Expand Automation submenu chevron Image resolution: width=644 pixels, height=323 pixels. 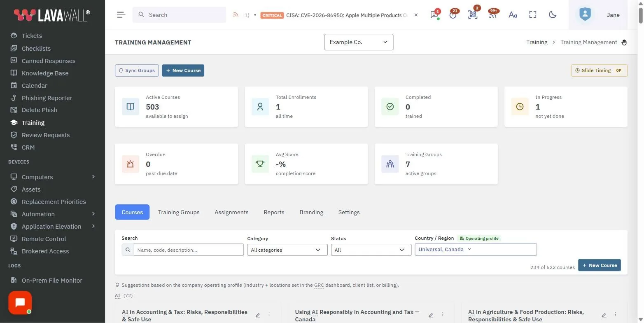(x=93, y=214)
